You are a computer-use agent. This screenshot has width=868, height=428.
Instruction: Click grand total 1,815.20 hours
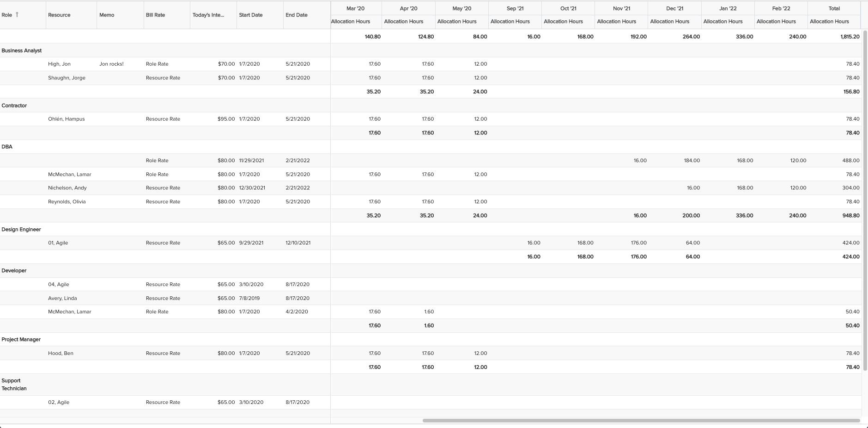(x=850, y=37)
